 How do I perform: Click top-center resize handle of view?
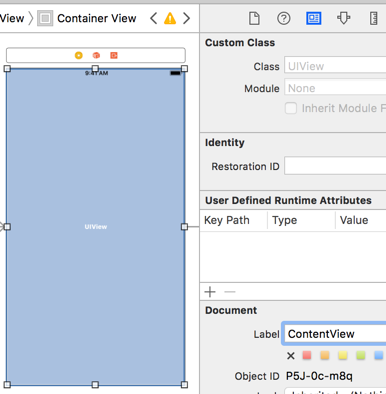(x=95, y=69)
